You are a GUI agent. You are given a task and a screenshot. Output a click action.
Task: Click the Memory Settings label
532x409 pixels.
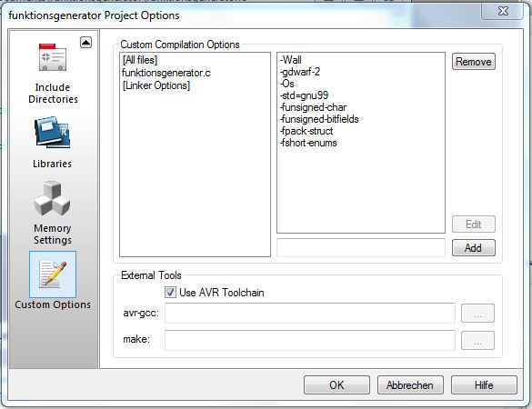[53, 234]
